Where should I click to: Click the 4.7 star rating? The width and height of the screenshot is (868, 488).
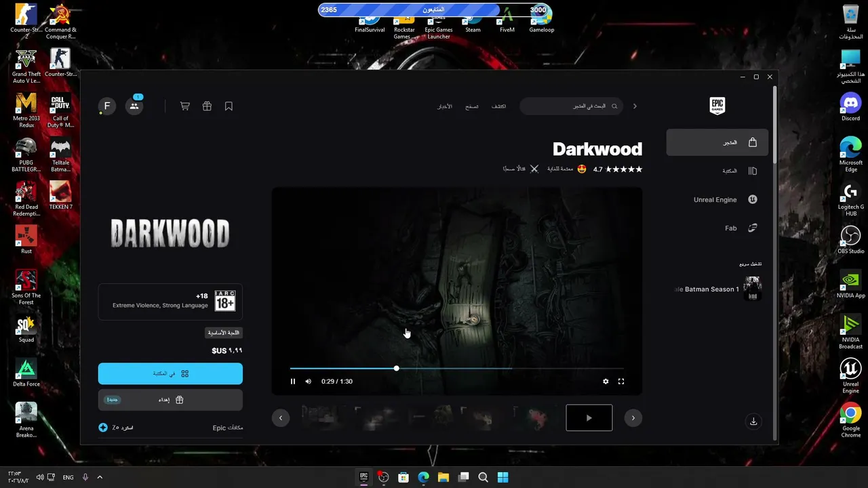click(617, 169)
